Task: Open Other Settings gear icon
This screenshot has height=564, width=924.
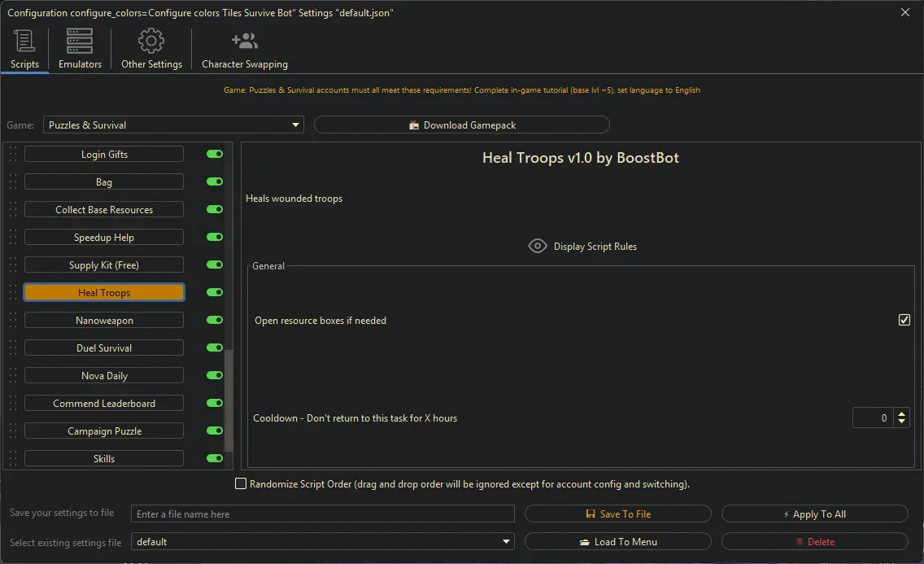Action: click(151, 41)
